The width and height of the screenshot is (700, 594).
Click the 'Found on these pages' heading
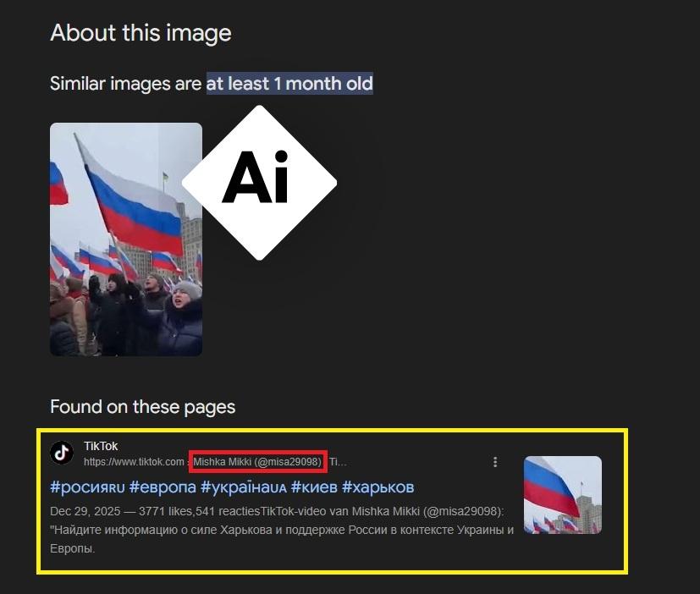[142, 407]
